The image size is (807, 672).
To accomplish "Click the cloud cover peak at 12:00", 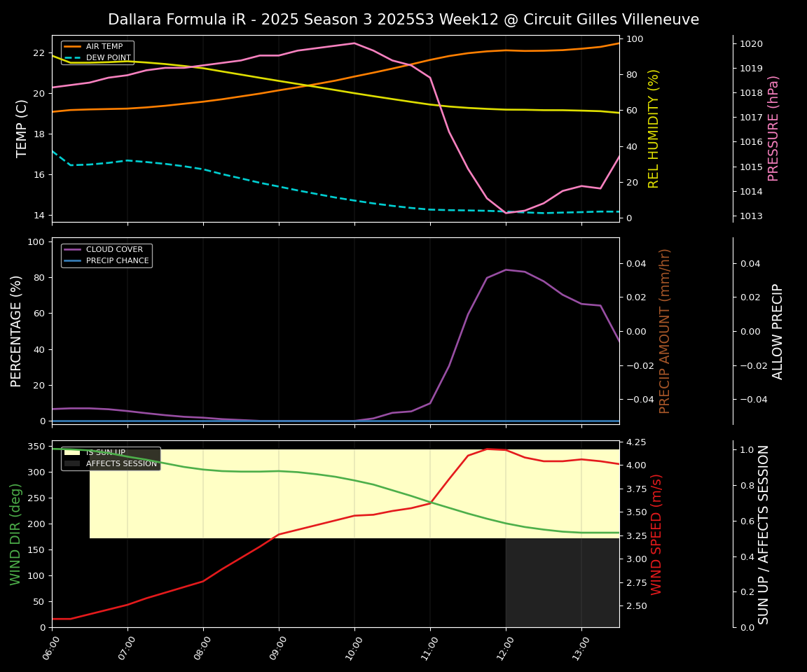I will click(506, 269).
